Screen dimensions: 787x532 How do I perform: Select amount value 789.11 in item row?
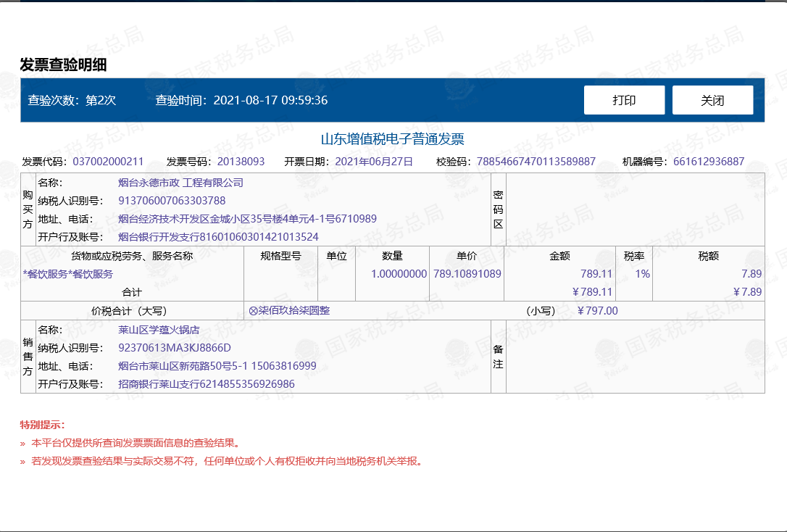[596, 274]
